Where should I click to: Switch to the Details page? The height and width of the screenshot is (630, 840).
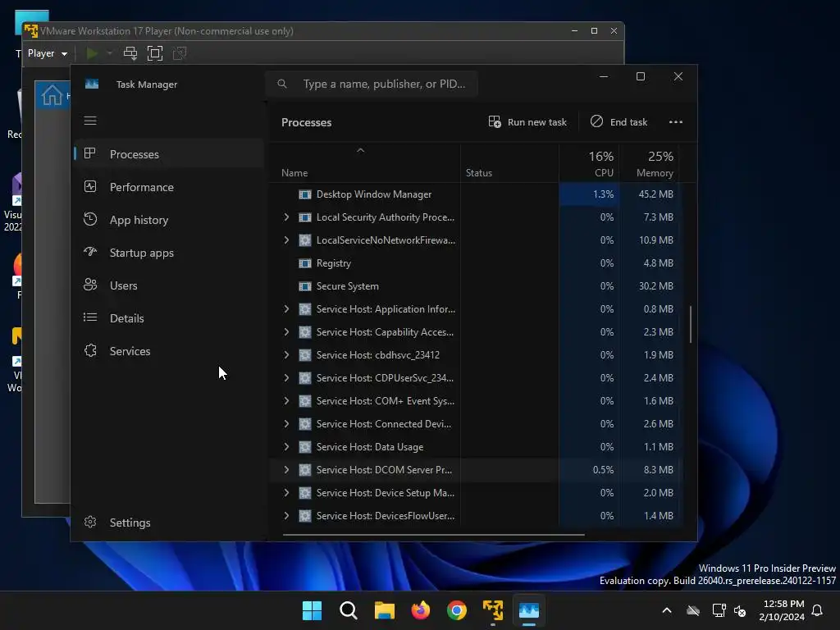(x=169, y=318)
